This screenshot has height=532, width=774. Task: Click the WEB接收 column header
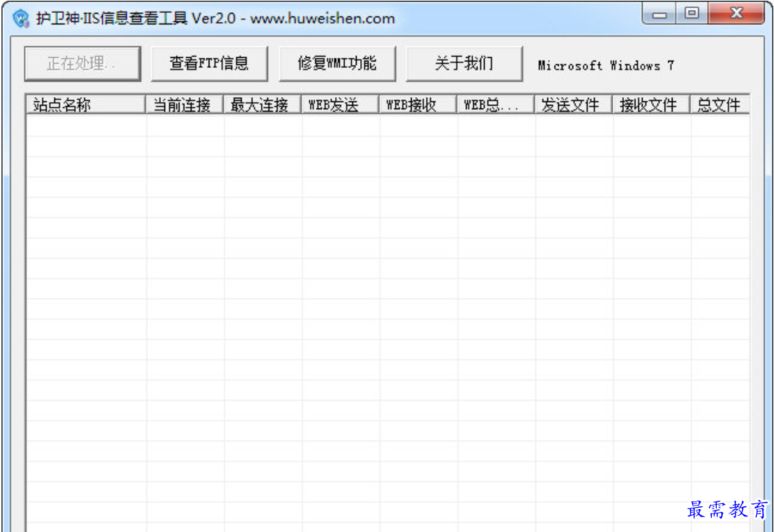(417, 104)
